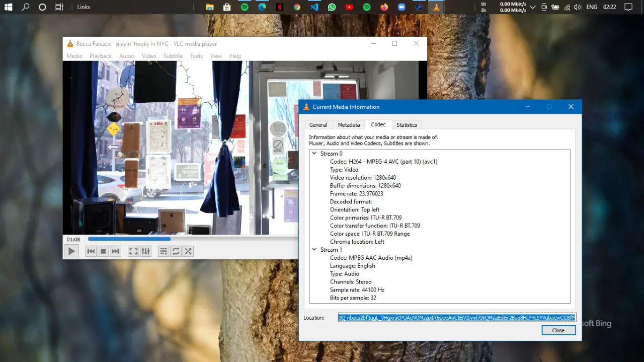The image size is (644, 362).
Task: Switch to the Metadata tab
Action: click(349, 125)
